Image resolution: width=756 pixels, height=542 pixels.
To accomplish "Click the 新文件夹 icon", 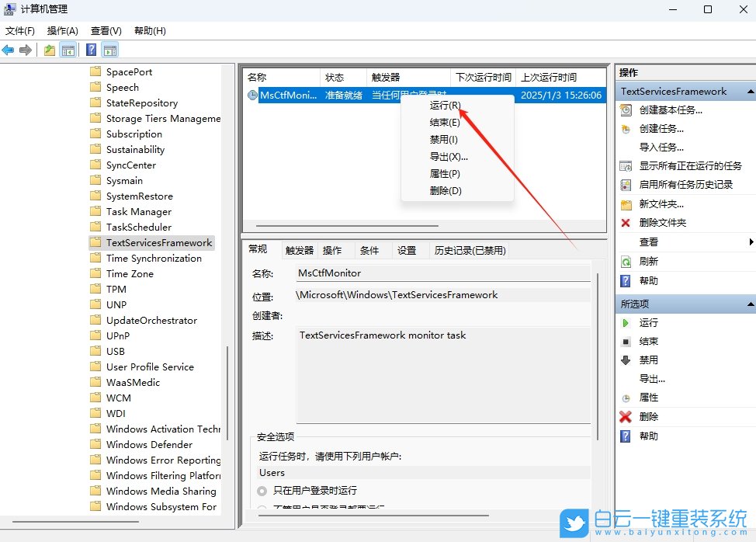I will tap(626, 203).
